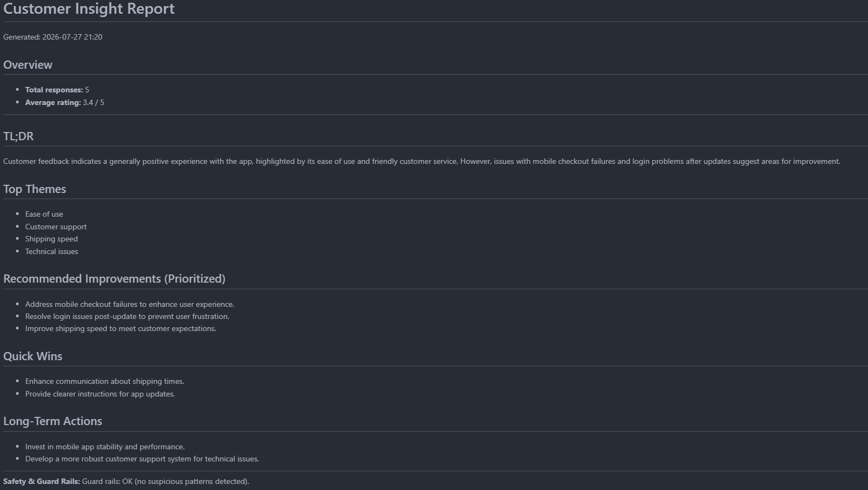Select the Quick Wins heading
Image resolution: width=868 pixels, height=490 pixels.
point(33,356)
